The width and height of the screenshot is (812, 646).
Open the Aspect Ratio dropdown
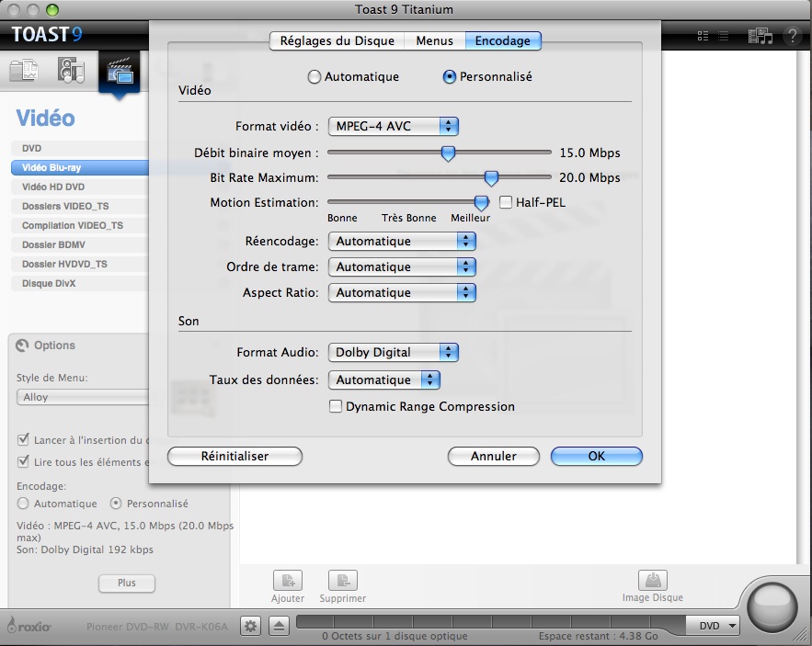click(402, 293)
